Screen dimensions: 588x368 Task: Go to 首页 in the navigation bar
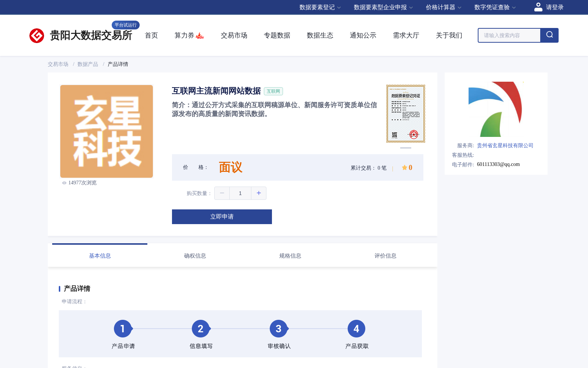(151, 35)
